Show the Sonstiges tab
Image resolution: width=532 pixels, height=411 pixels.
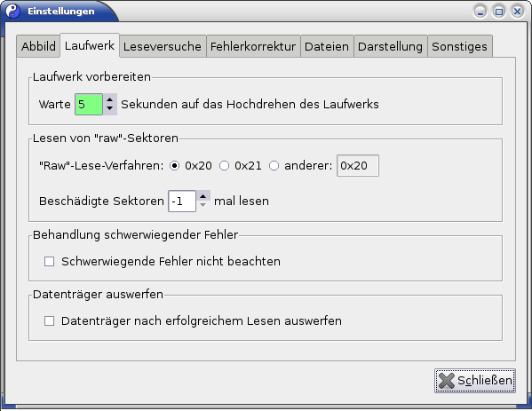[459, 46]
